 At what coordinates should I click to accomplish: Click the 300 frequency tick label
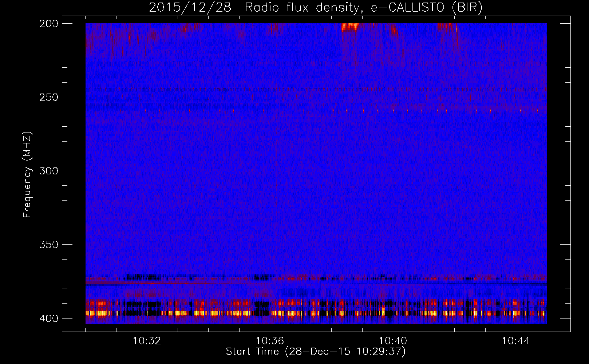point(48,171)
